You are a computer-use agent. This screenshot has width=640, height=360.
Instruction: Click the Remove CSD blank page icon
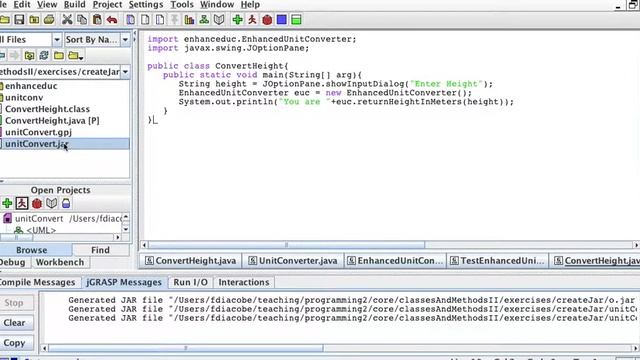coord(145,20)
